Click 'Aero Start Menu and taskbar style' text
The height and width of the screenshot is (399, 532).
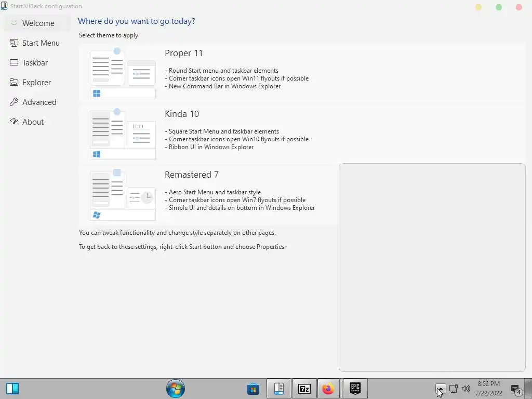215,192
